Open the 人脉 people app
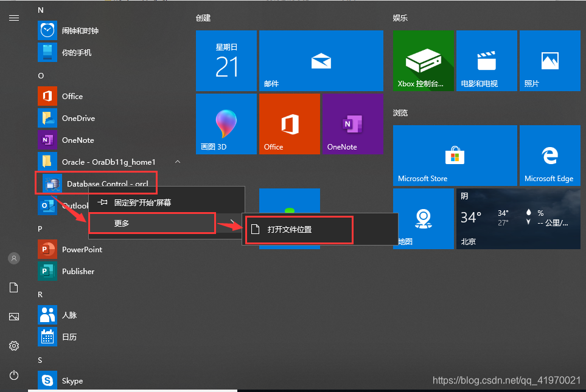 click(47, 315)
